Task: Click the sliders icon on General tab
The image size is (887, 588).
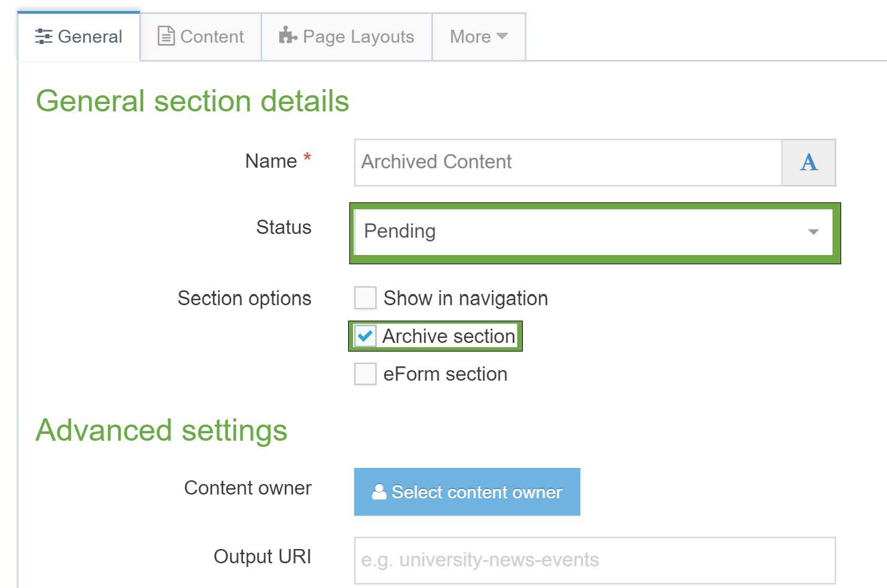Action: (43, 37)
